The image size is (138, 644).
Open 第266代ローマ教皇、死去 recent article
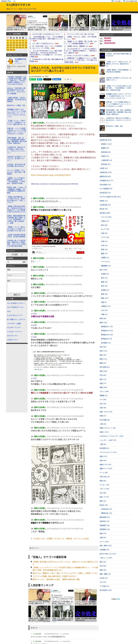coord(16,106)
